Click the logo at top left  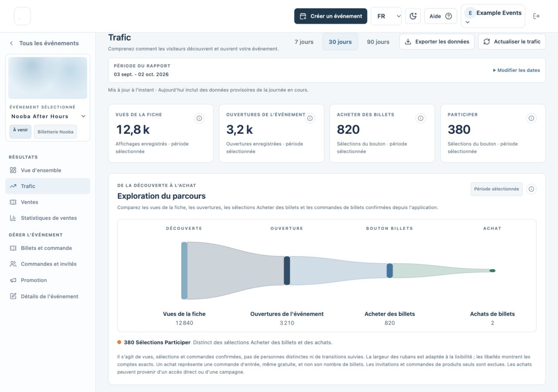tap(22, 16)
